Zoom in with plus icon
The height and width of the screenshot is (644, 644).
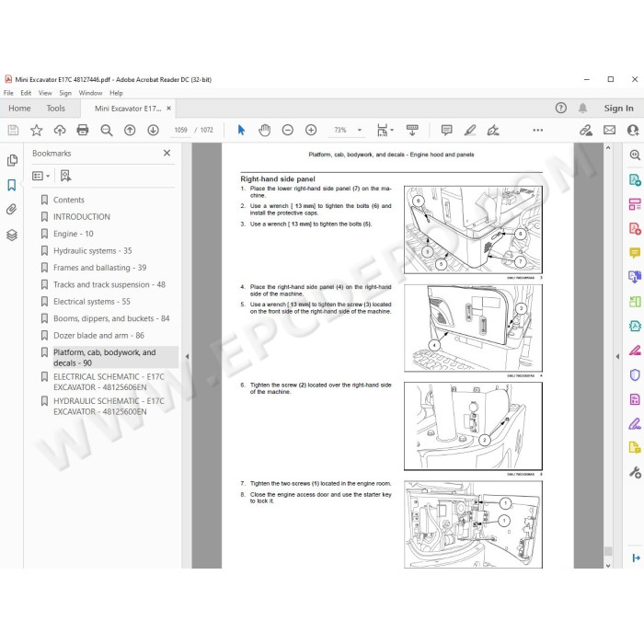(x=311, y=131)
